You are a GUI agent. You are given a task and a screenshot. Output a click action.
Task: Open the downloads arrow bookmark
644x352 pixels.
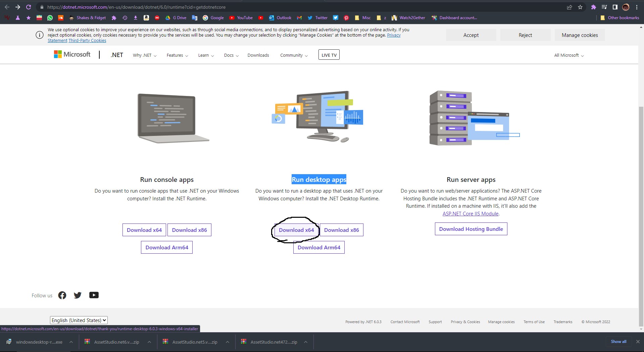136,18
